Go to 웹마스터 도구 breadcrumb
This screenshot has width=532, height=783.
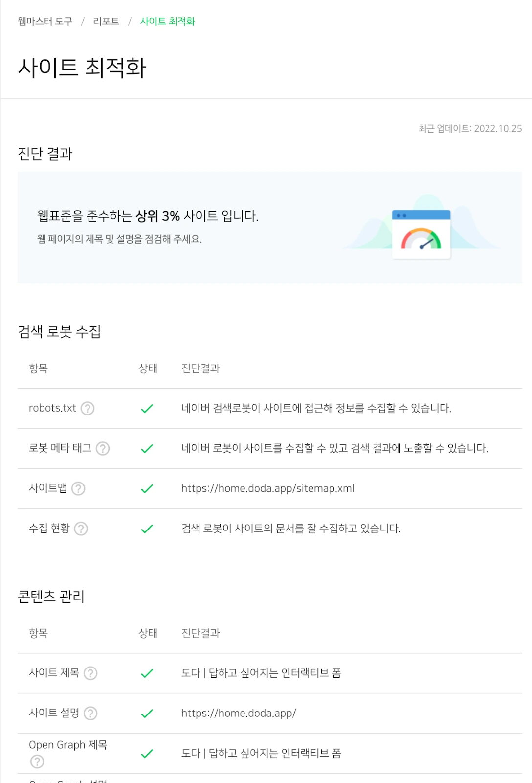click(x=45, y=21)
